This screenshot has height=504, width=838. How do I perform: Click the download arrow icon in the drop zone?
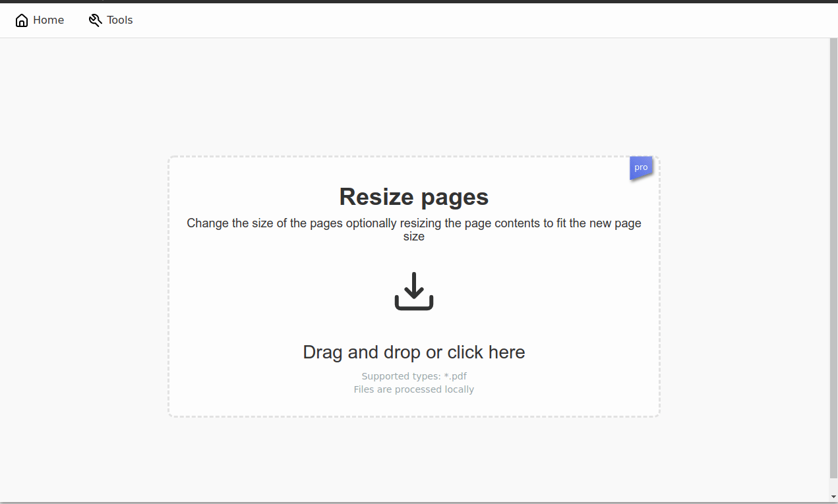pos(413,290)
